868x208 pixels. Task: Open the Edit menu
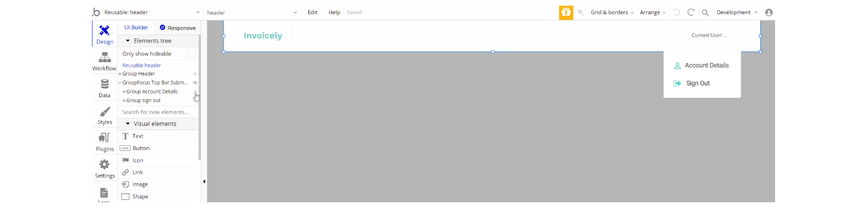(x=313, y=12)
